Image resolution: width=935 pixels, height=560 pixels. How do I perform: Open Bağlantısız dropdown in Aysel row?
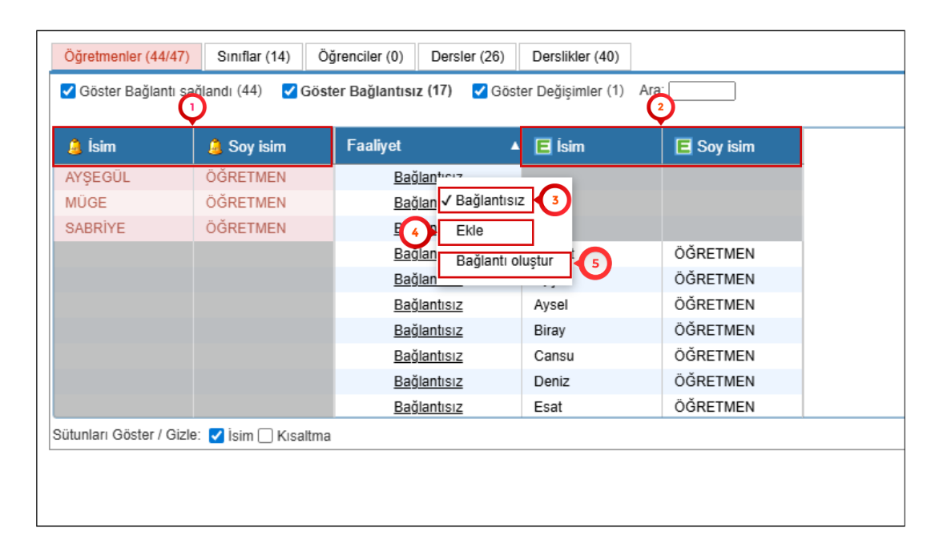(428, 305)
